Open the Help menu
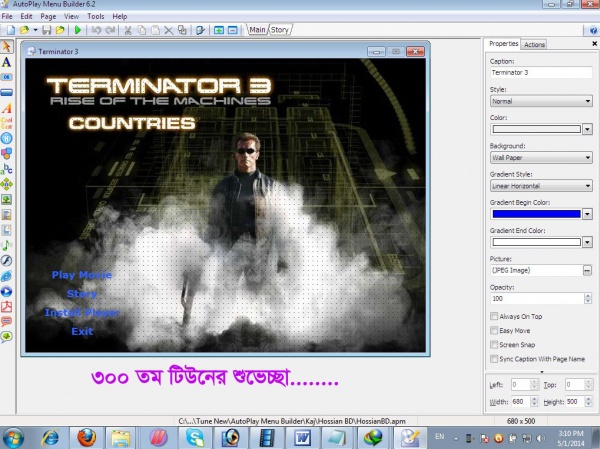This screenshot has height=449, width=600. pyautogui.click(x=120, y=16)
